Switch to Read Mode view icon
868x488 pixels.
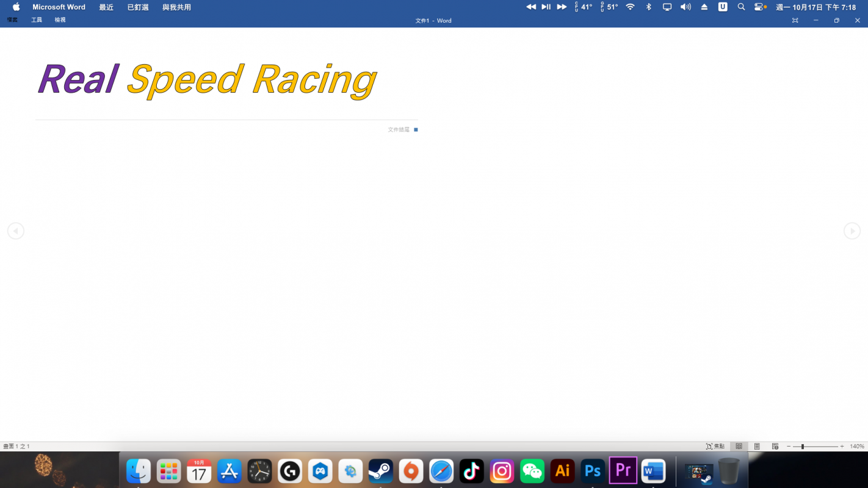(x=739, y=447)
